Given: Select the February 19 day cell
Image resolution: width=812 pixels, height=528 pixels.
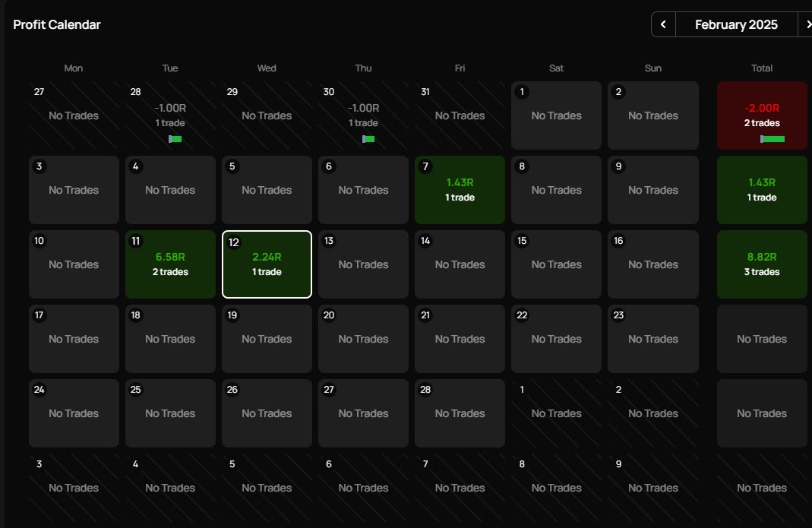Looking at the screenshot, I should click(x=267, y=339).
